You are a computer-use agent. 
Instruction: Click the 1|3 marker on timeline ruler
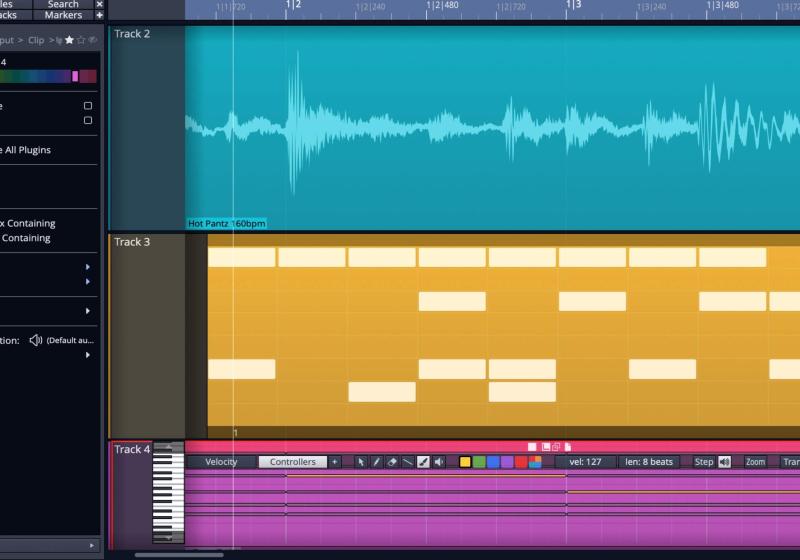click(x=573, y=5)
